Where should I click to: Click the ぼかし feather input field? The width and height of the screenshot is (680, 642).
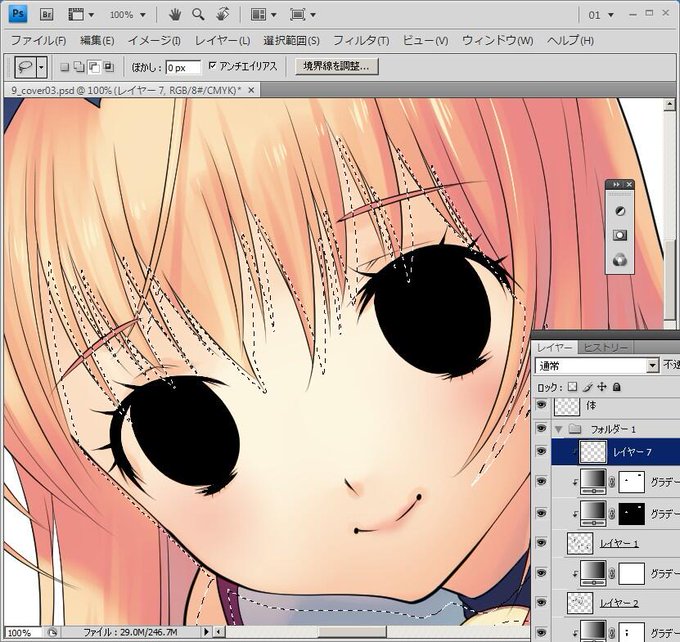click(183, 68)
